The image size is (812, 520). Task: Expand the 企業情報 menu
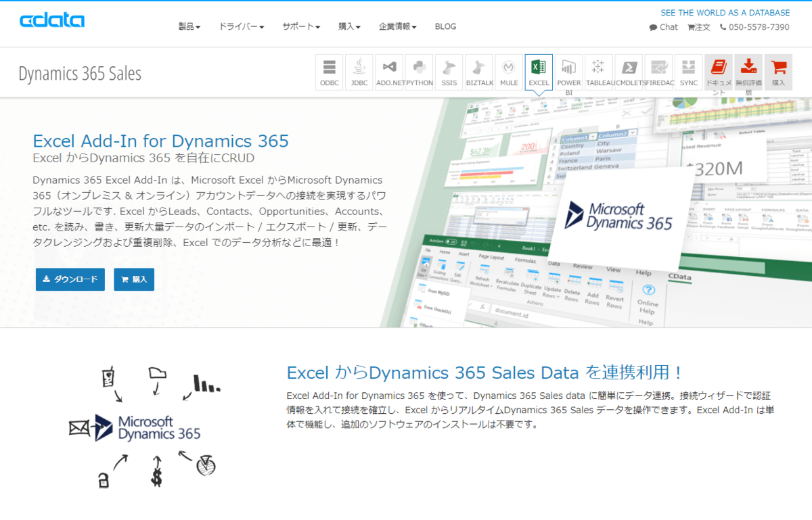398,26
